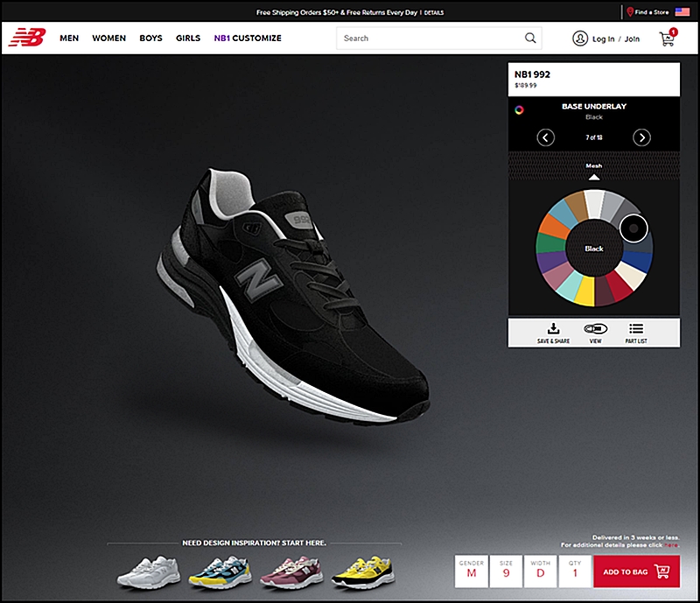Open the Size dropdown showing 9
The width and height of the screenshot is (700, 603).
pos(506,571)
